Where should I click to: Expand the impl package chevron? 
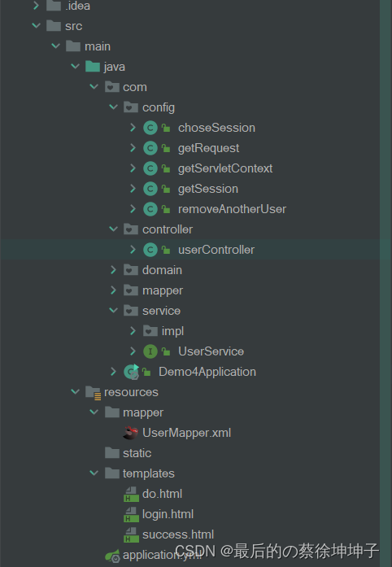point(133,331)
